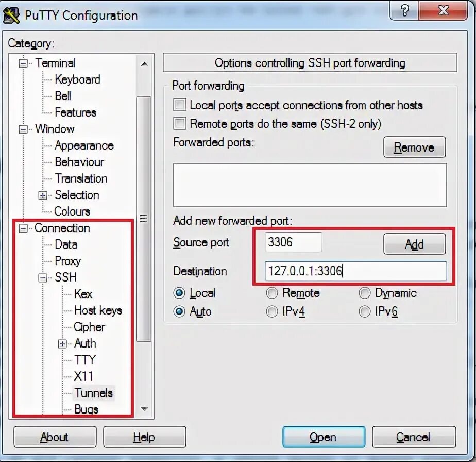476x462 pixels.
Task: Open the Features category
Action: click(x=75, y=112)
